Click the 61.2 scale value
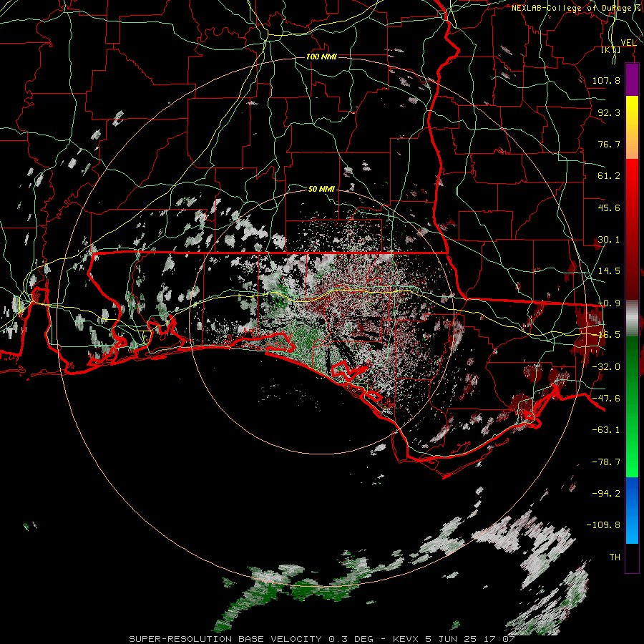 [609, 176]
